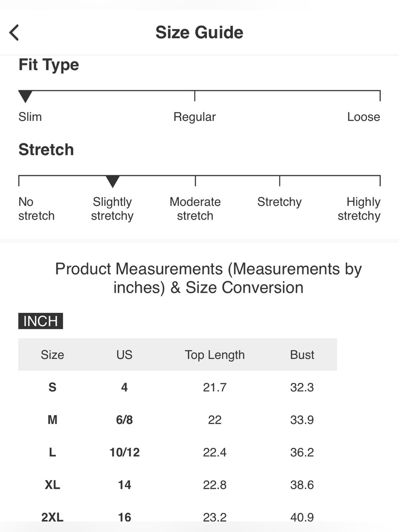The width and height of the screenshot is (399, 532).
Task: Click the Top Length column header
Action: pos(215,355)
